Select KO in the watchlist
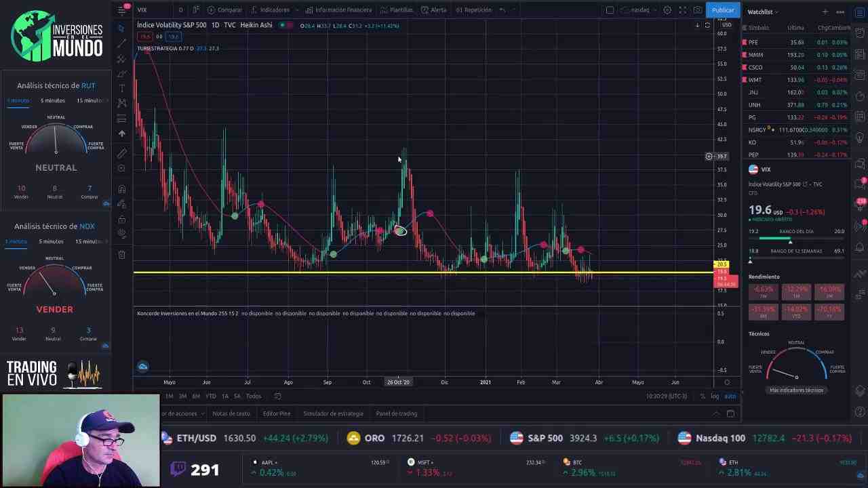This screenshot has width=868, height=488. 796,142
